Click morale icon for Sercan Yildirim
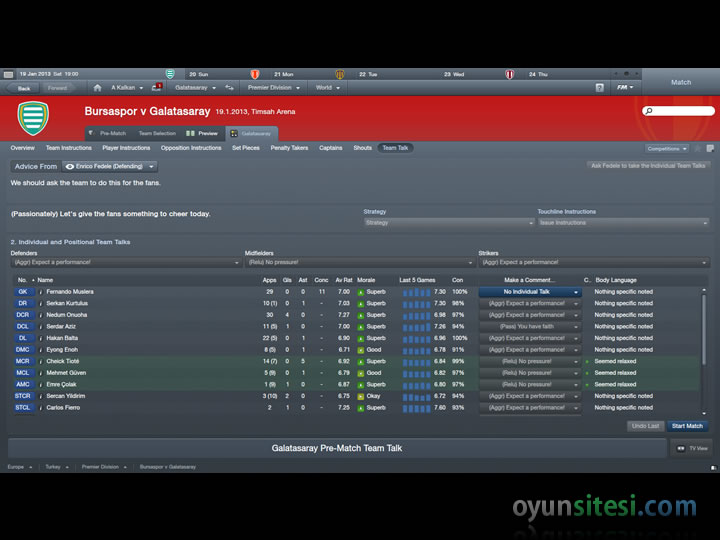Screen dimensions: 720x540 click(361, 396)
